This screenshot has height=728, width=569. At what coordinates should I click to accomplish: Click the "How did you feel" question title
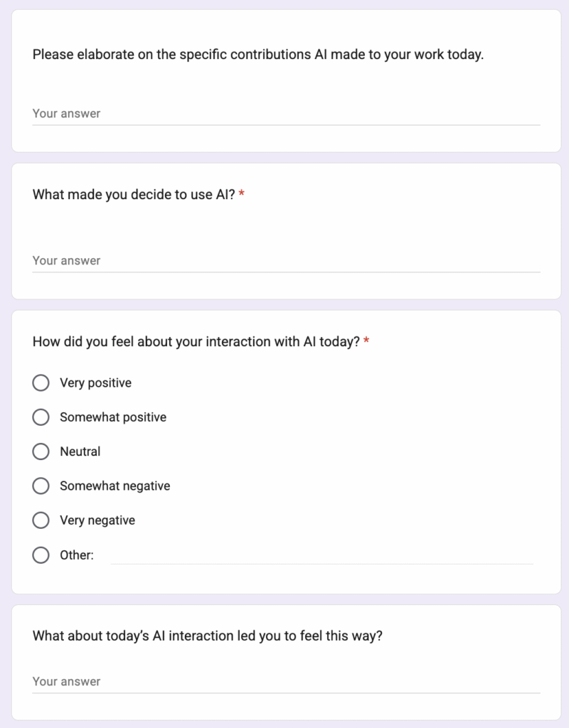pos(196,342)
